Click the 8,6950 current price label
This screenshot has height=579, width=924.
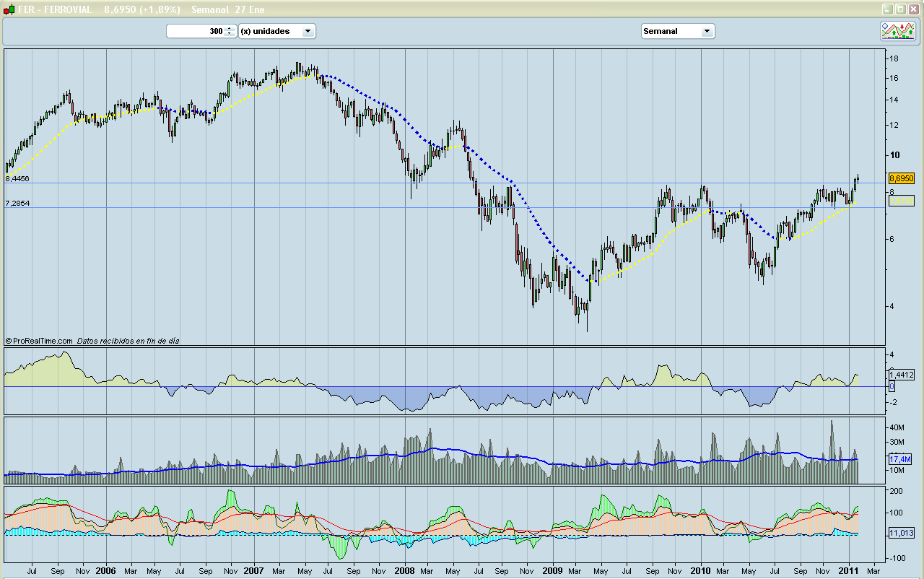[902, 178]
